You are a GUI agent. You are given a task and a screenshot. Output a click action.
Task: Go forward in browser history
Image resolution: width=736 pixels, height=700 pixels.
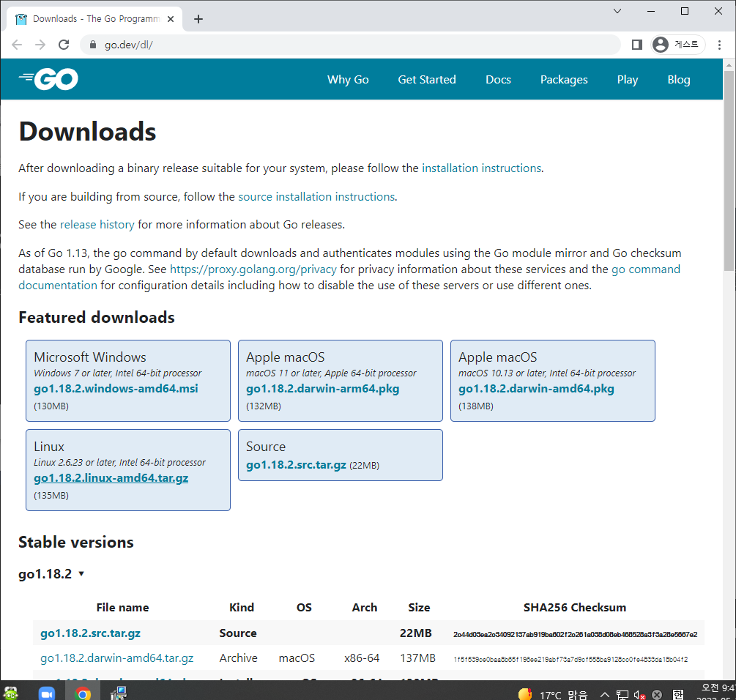coord(40,45)
